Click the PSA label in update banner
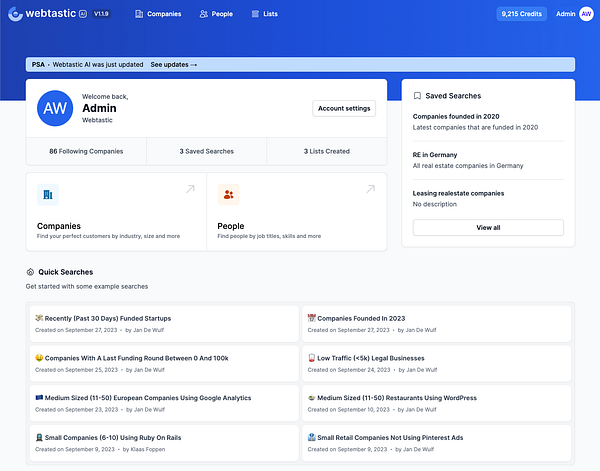The height and width of the screenshot is (471, 600). (38, 65)
